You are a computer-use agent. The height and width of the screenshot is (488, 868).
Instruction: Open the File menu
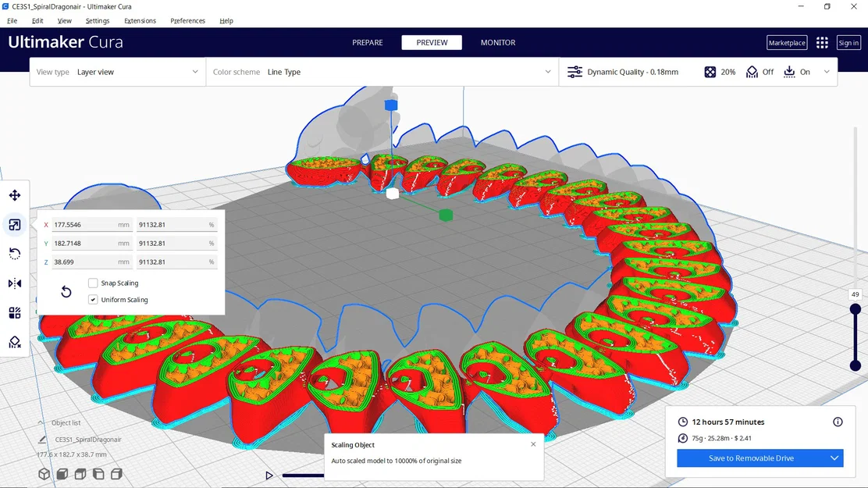12,20
